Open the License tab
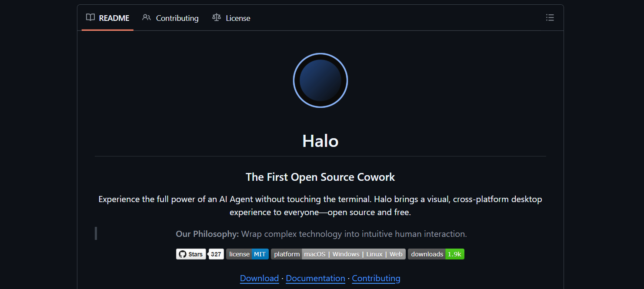Image resolution: width=644 pixels, height=289 pixels. point(238,18)
